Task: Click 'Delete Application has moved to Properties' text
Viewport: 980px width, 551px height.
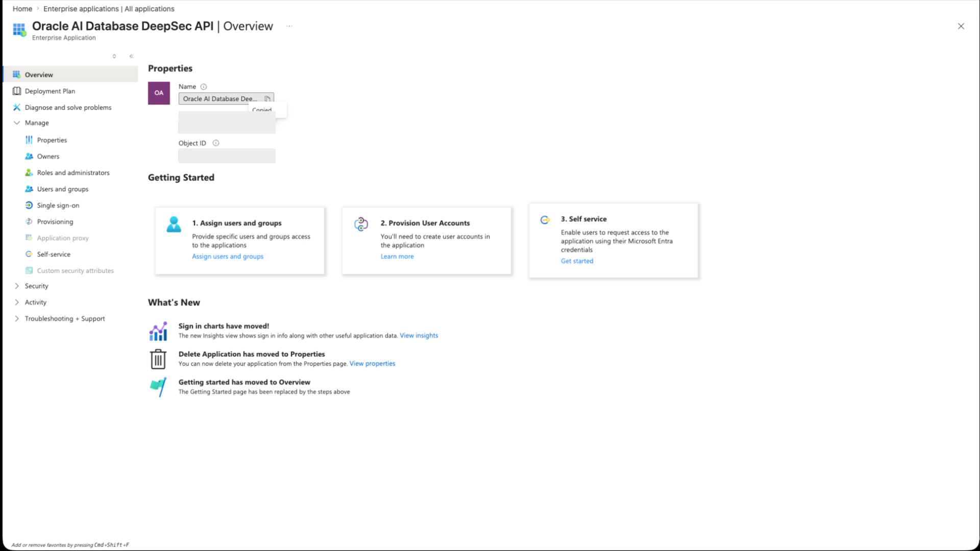Action: click(252, 354)
